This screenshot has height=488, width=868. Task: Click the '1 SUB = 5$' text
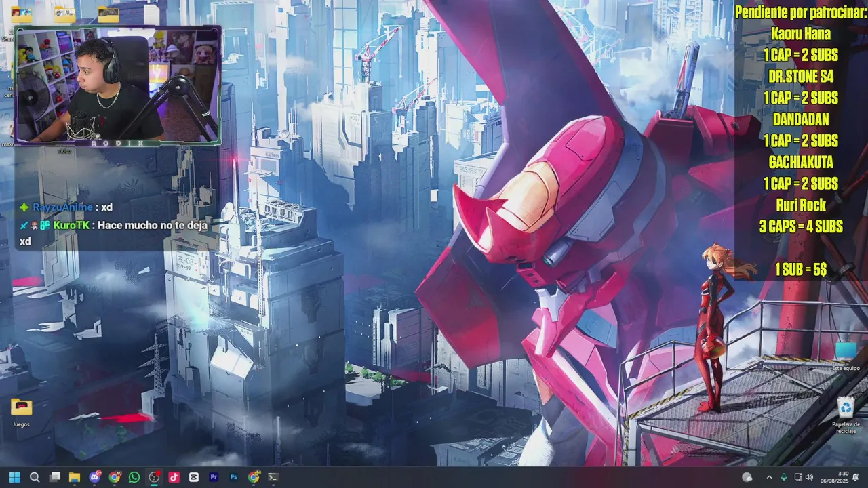[x=801, y=270]
